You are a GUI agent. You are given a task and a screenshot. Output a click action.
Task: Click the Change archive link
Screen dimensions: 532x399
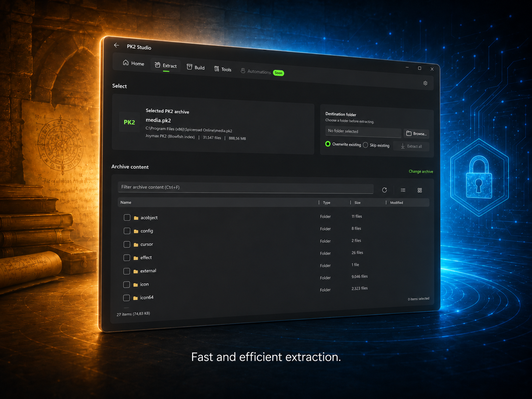pyautogui.click(x=421, y=172)
